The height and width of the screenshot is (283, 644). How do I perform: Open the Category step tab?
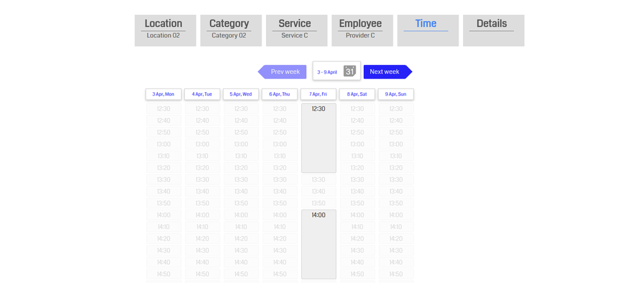click(231, 30)
